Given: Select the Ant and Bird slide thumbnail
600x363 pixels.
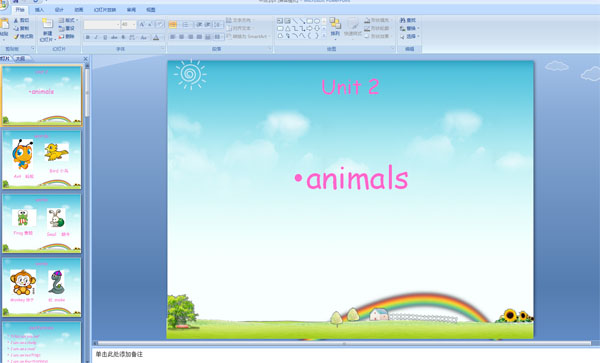Looking at the screenshot, I should click(x=42, y=160).
